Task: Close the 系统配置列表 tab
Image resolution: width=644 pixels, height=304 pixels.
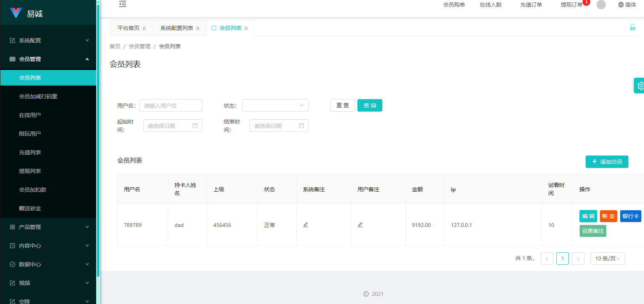Action: coord(198,28)
